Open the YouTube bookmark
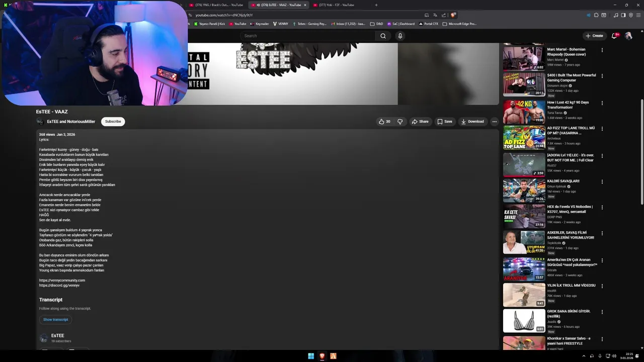The image size is (644, 362). (x=237, y=24)
